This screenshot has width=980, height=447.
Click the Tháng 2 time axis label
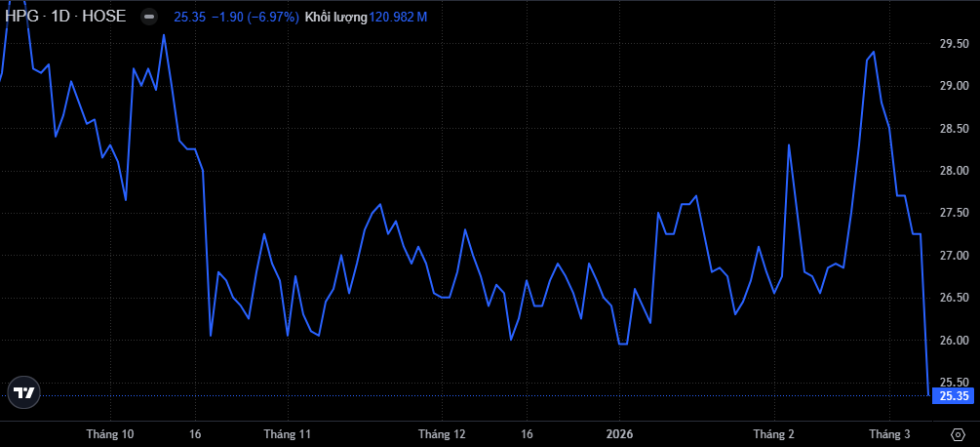tap(773, 433)
